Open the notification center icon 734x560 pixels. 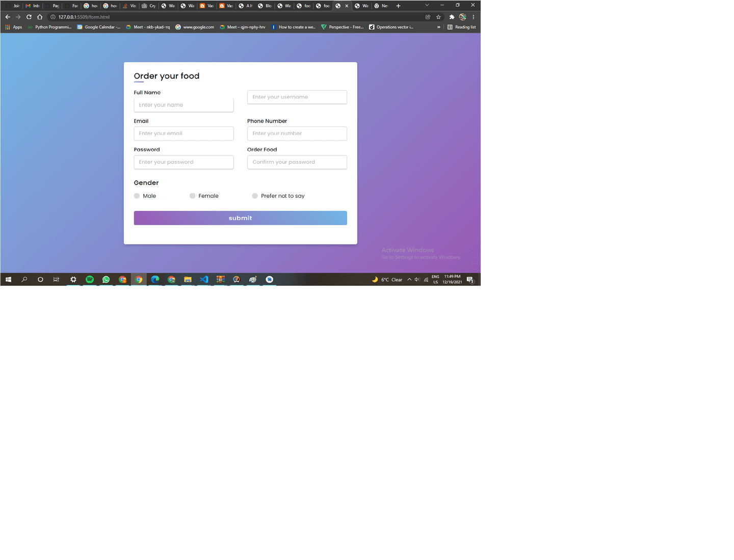(x=470, y=279)
